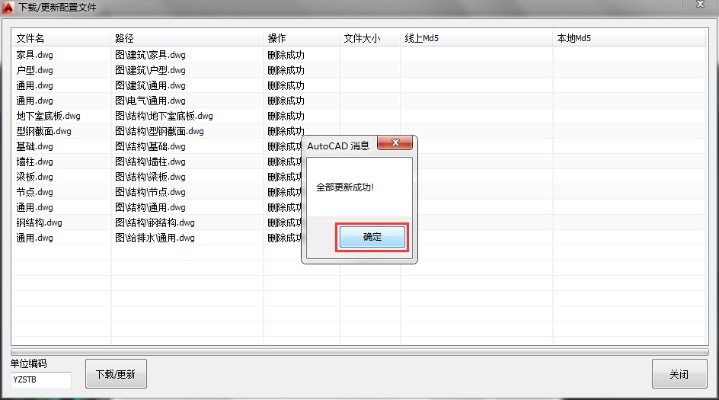Sort by 路径 column header
Image resolution: width=719 pixels, height=400 pixels.
pos(187,39)
